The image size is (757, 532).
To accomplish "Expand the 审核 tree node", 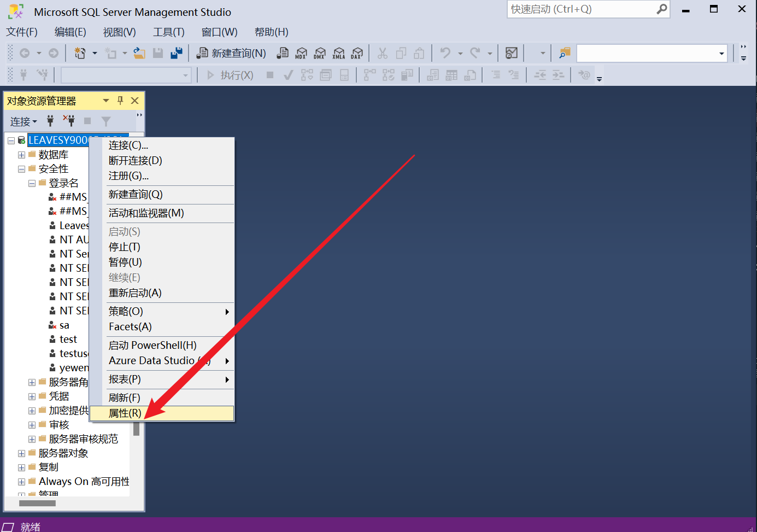I will [32, 425].
